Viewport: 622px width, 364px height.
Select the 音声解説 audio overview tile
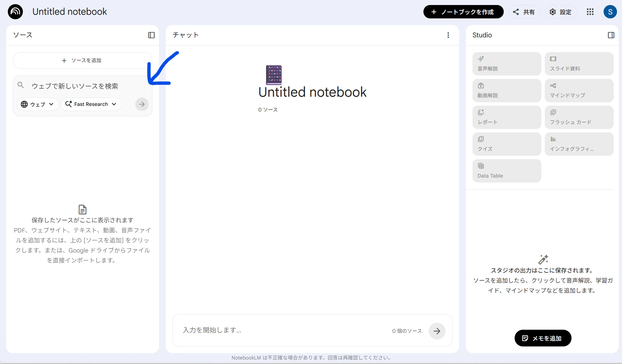[507, 64]
